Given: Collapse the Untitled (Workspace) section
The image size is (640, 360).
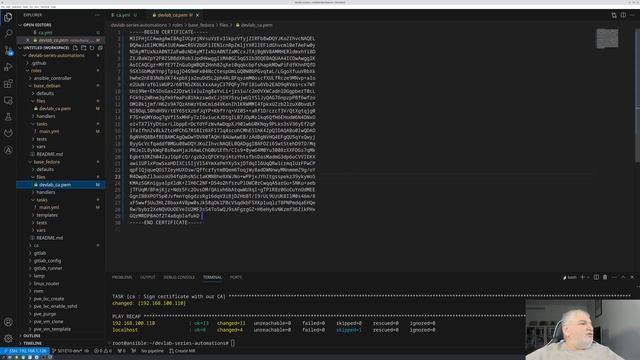Looking at the screenshot, I should tap(60, 48).
